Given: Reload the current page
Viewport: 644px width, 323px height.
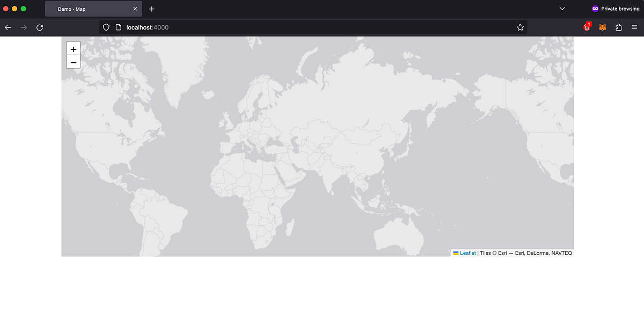Looking at the screenshot, I should point(40,27).
